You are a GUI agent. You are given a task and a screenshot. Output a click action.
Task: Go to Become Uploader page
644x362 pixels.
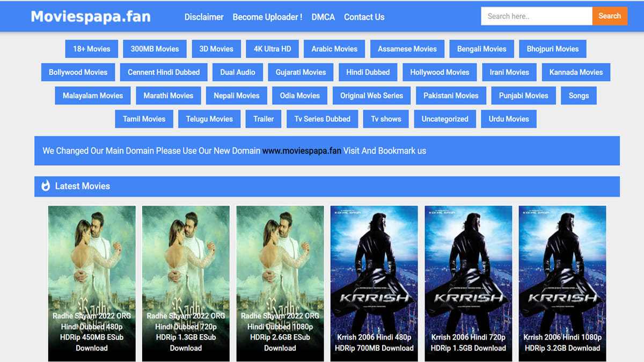click(x=267, y=17)
